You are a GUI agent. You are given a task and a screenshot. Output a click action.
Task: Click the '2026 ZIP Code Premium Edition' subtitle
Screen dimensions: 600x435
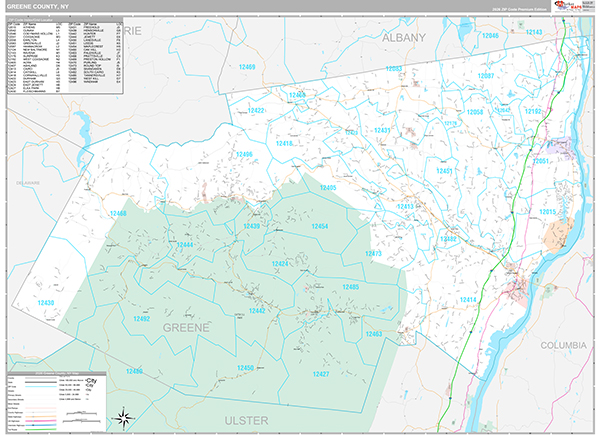(519, 9)
